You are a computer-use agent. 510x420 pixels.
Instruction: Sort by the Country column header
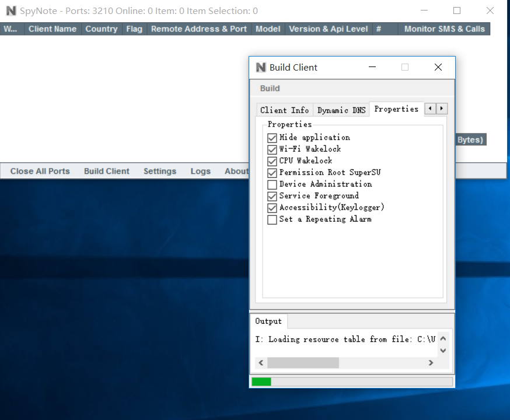(101, 29)
